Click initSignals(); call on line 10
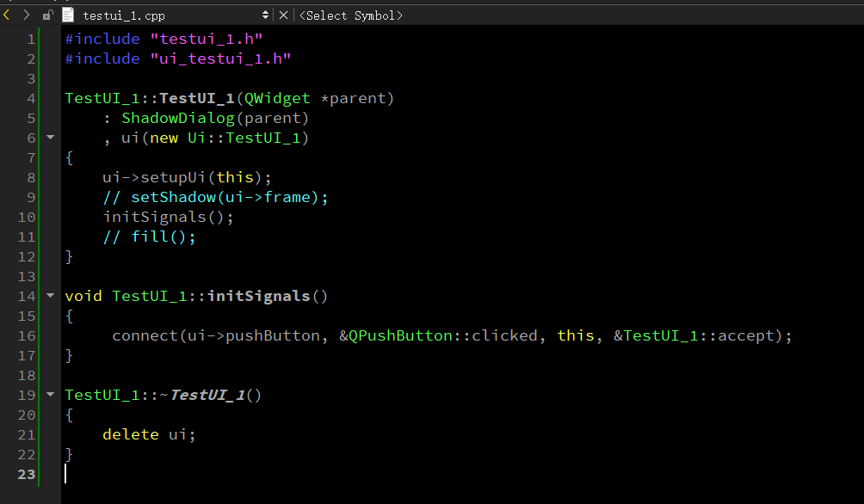This screenshot has height=504, width=864. coord(169,217)
